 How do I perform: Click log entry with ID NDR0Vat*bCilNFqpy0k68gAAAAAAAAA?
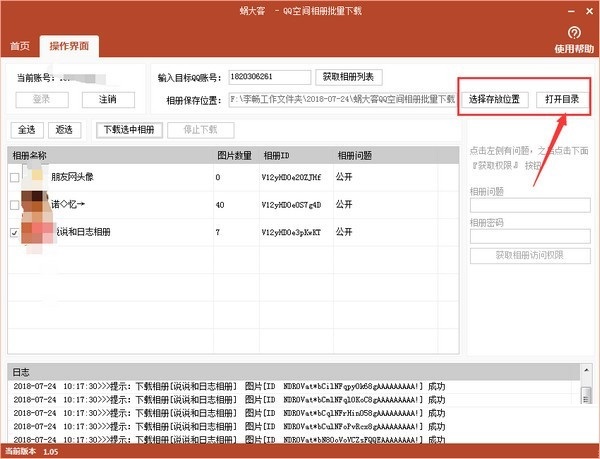(229, 386)
